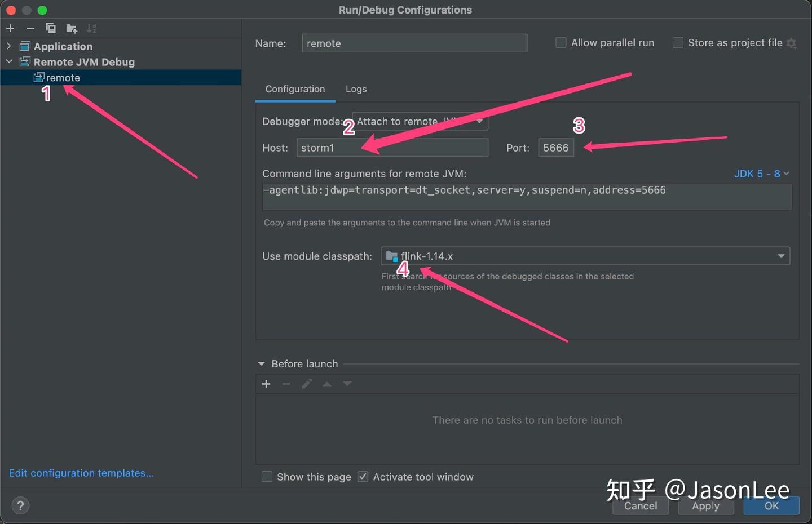The width and height of the screenshot is (812, 524).
Task: Open help with question mark button
Action: click(20, 505)
